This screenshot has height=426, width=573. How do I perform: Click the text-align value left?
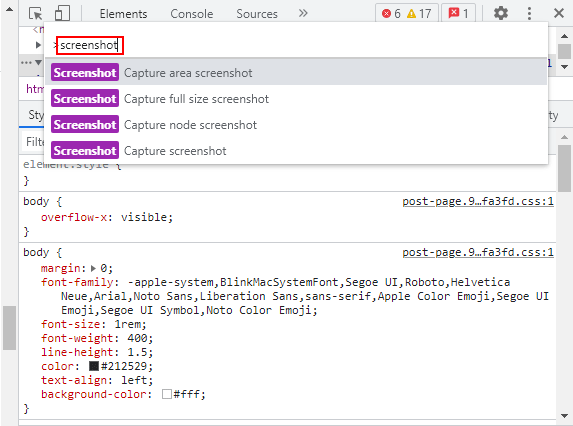tap(134, 380)
